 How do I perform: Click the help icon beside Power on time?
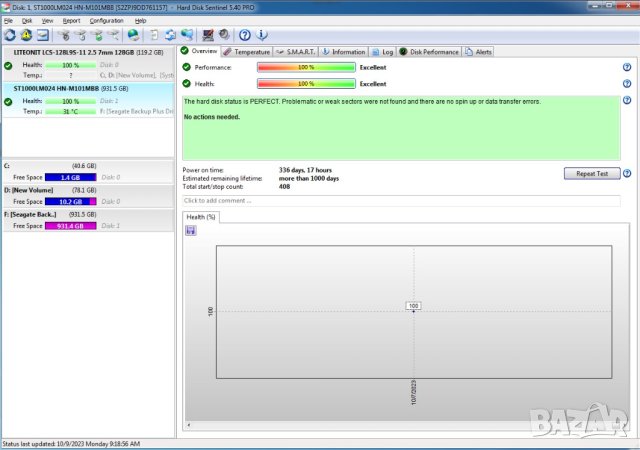[x=626, y=171]
